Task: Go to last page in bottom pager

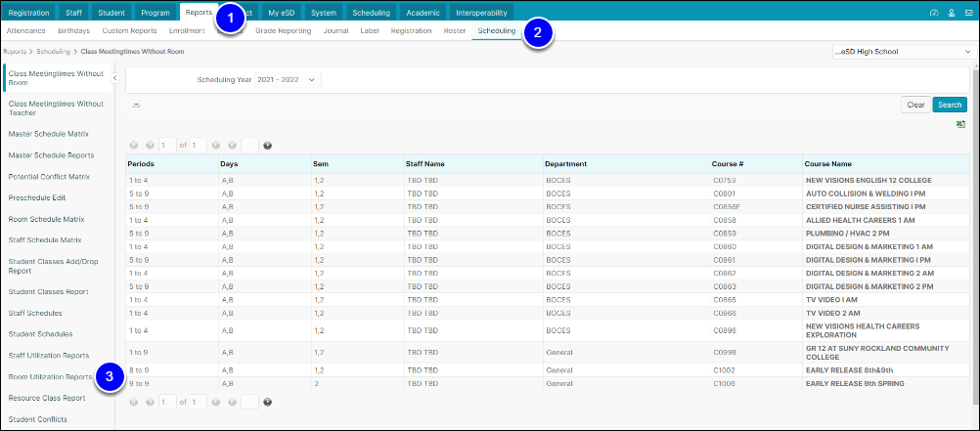Action: (232, 403)
